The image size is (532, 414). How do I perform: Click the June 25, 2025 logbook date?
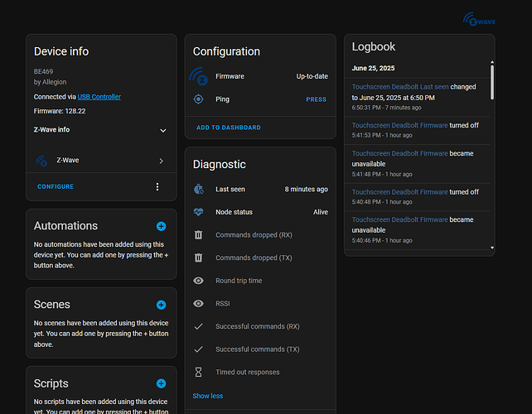373,68
